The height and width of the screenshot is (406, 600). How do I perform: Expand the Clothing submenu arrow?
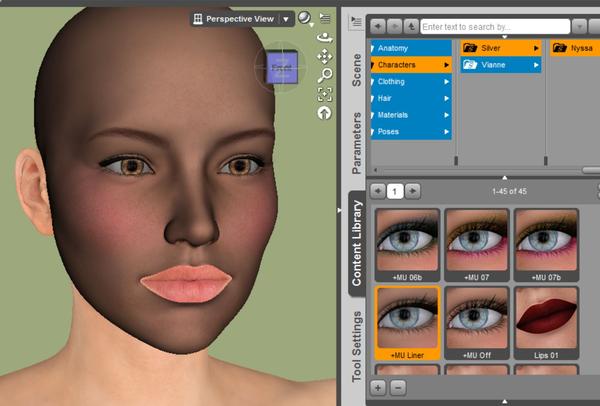pos(446,82)
